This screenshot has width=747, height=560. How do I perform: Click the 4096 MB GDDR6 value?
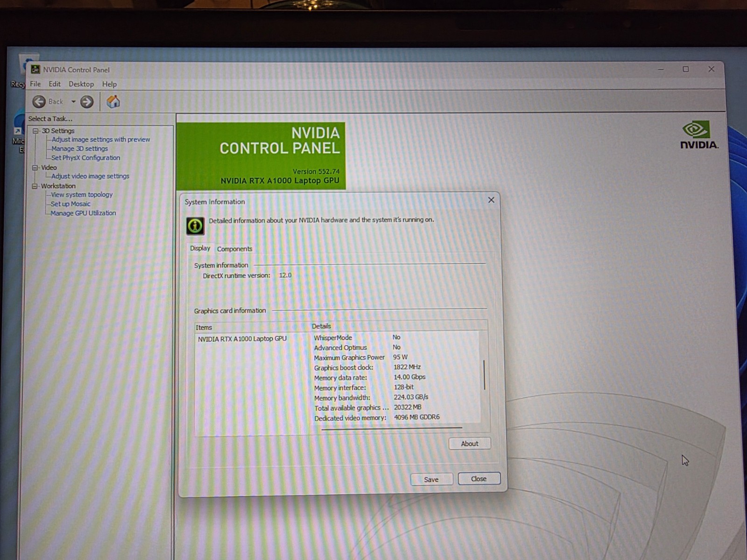[x=416, y=417]
